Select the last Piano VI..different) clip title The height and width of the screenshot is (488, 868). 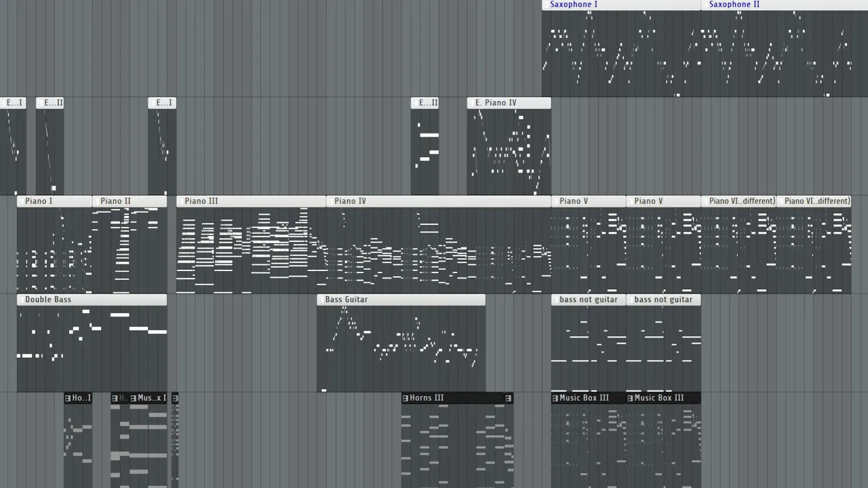tap(818, 201)
